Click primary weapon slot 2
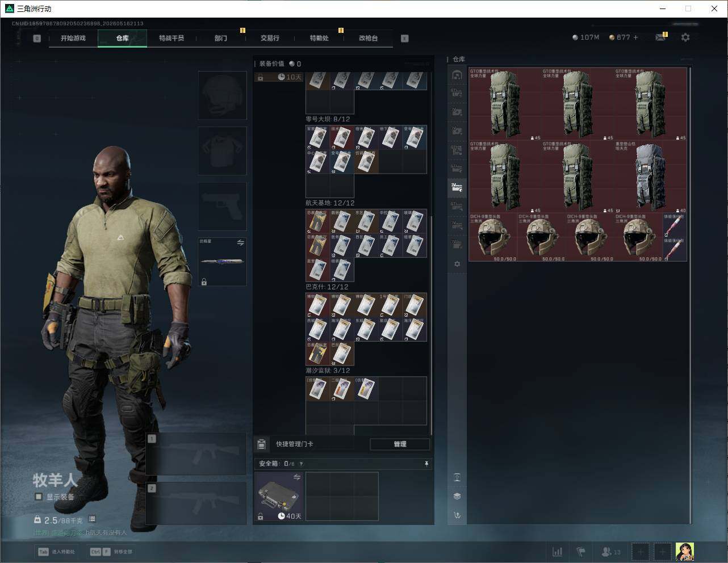Screen dimensions: 728x563 tap(196, 503)
